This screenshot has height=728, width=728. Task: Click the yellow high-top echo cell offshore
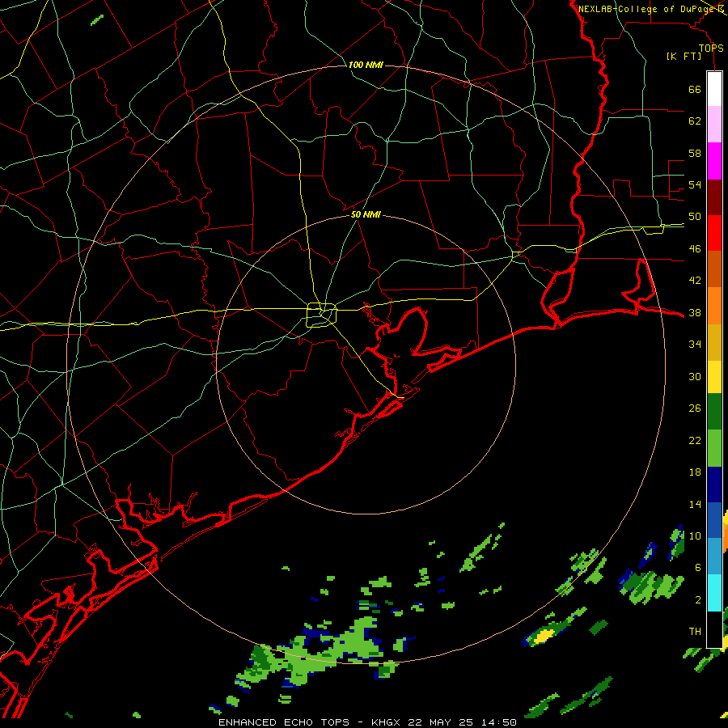click(x=544, y=636)
